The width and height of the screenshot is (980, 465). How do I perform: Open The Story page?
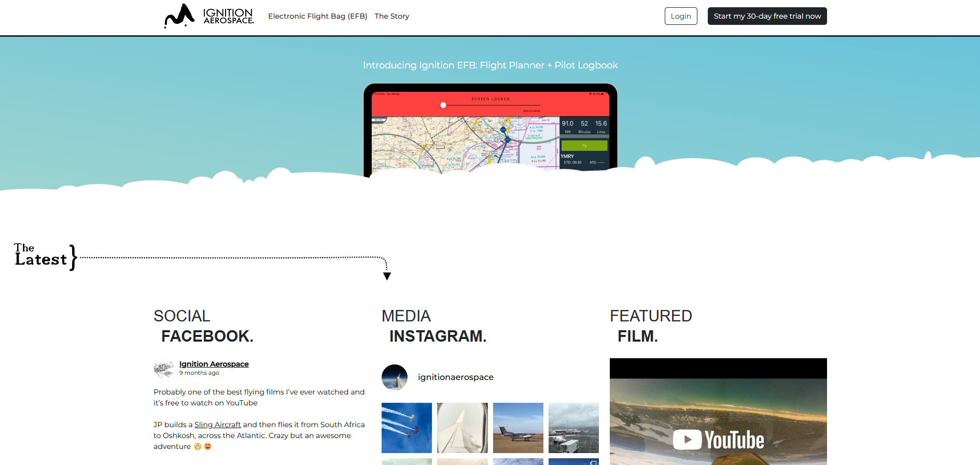[x=392, y=16]
